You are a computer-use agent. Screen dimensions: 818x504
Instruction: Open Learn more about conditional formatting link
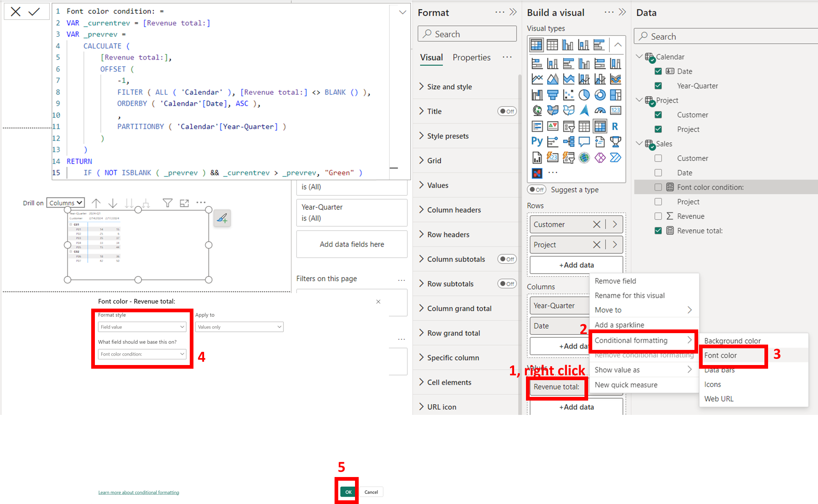point(139,493)
